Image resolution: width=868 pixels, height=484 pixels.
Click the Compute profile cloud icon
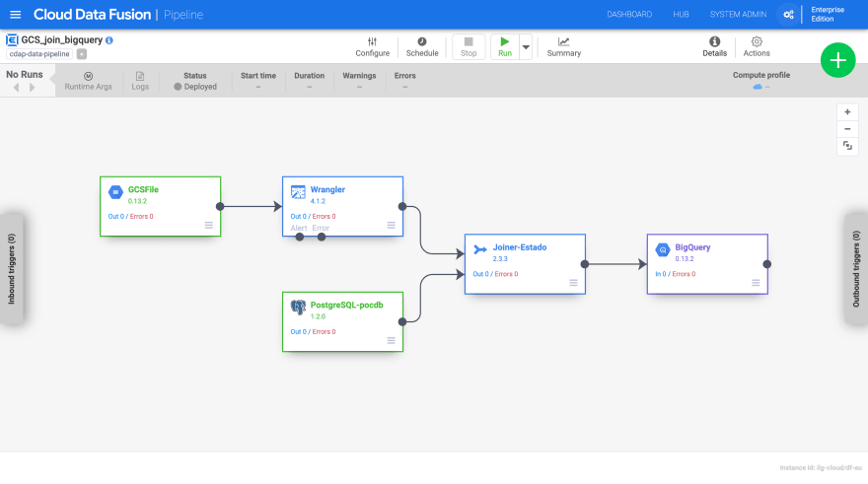click(758, 87)
